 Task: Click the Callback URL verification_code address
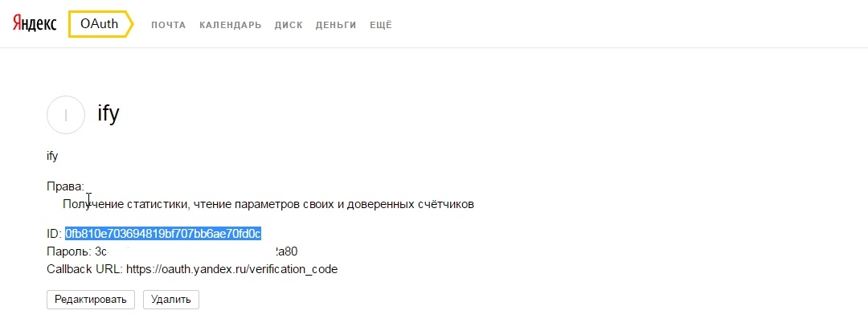(232, 268)
